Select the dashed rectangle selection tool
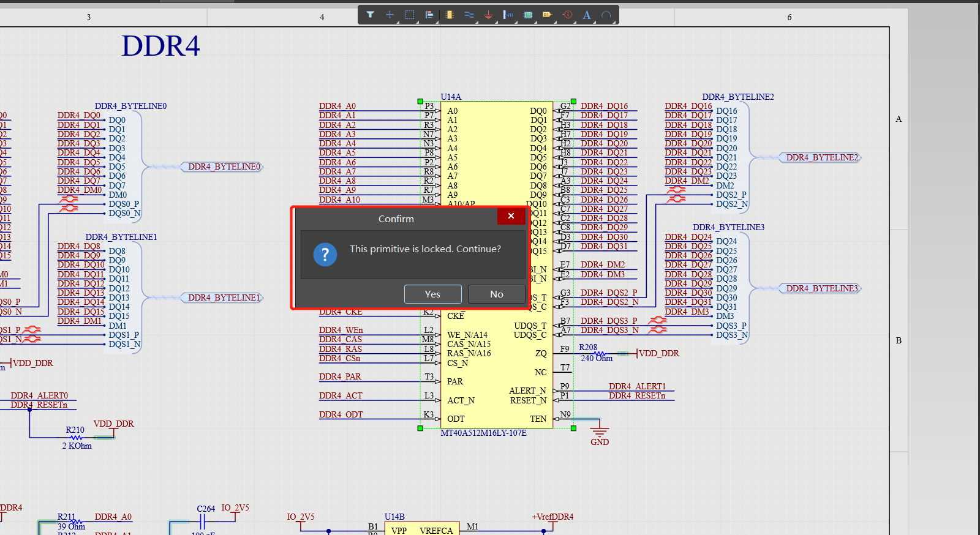 410,15
